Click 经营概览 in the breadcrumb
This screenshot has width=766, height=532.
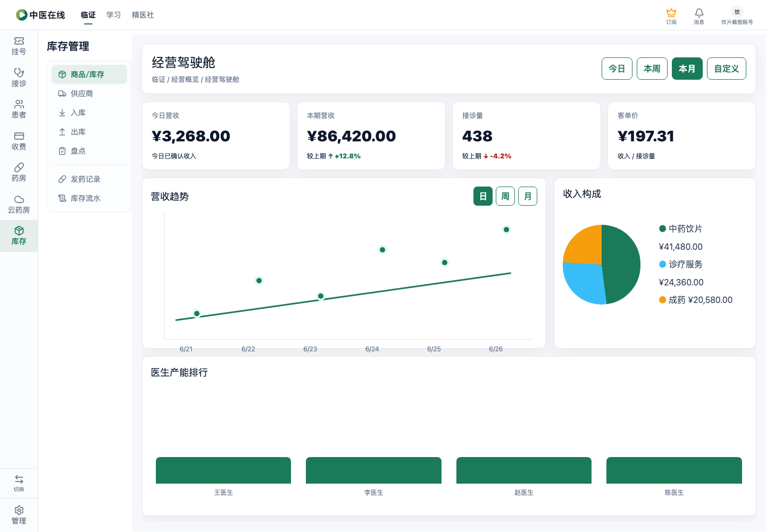tap(185, 80)
